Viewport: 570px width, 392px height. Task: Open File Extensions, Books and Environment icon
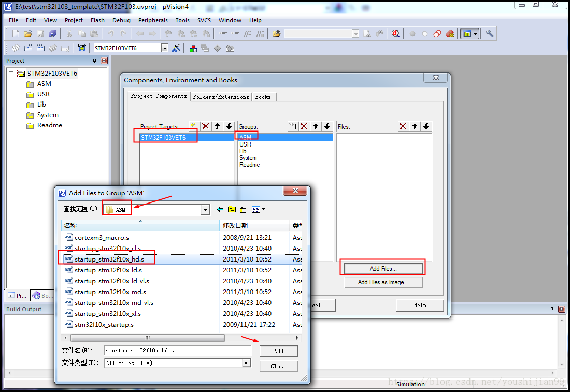click(x=193, y=48)
